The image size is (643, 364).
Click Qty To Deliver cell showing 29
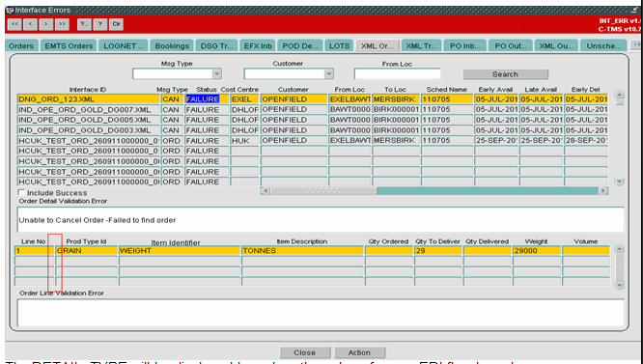click(437, 250)
